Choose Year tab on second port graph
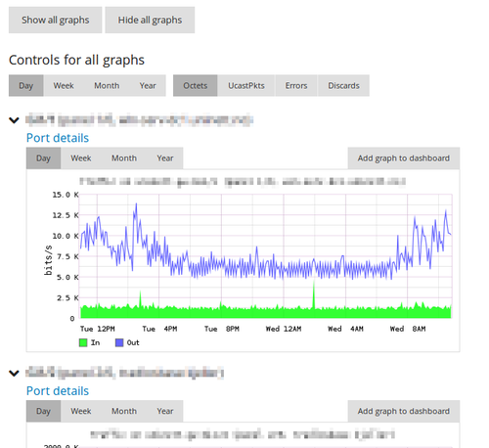 (x=165, y=411)
